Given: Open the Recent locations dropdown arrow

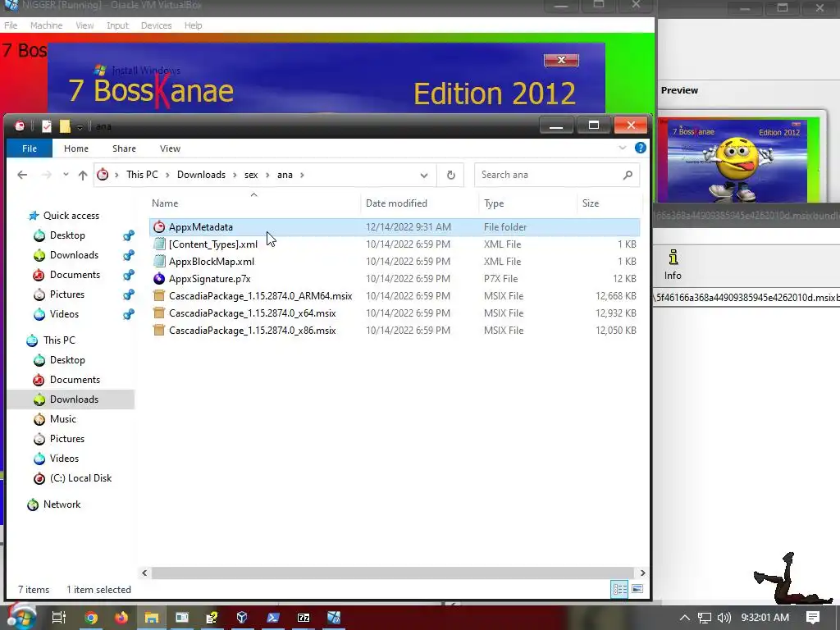Looking at the screenshot, I should coord(66,175).
